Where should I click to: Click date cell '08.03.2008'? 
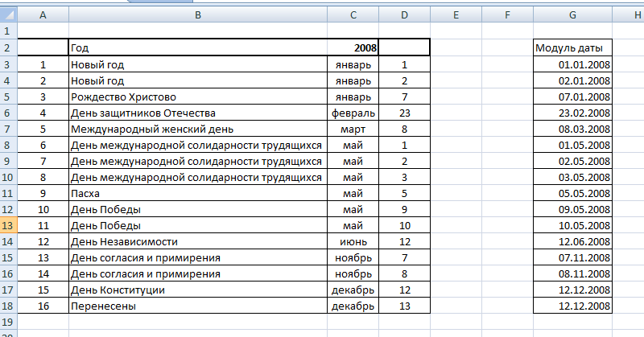[572, 129]
